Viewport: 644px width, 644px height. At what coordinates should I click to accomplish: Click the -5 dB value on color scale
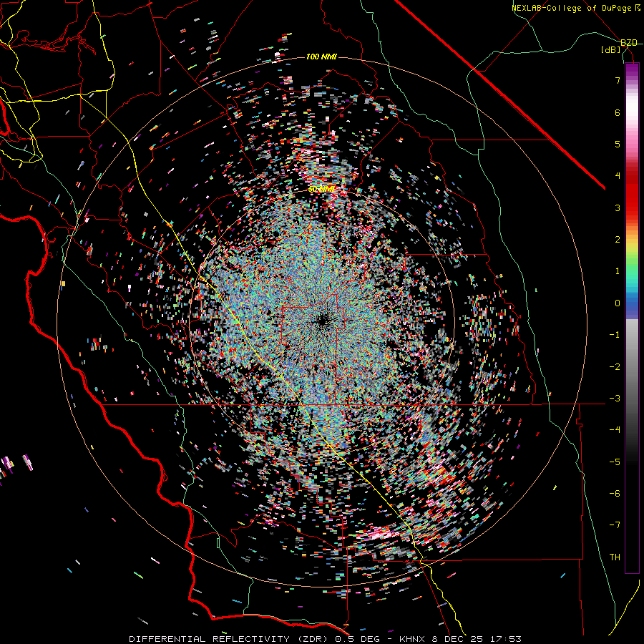pyautogui.click(x=615, y=462)
